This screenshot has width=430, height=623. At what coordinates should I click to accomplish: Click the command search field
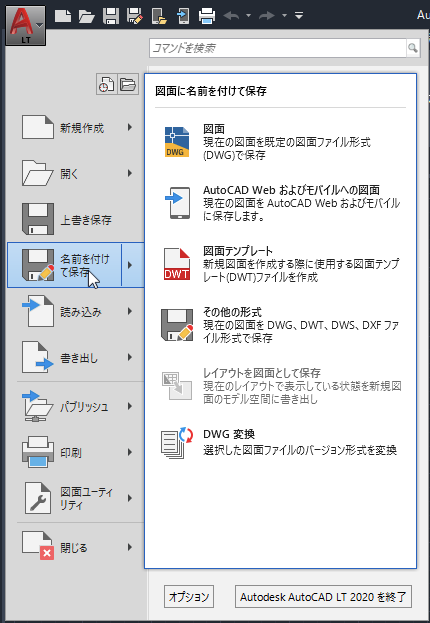[x=278, y=48]
